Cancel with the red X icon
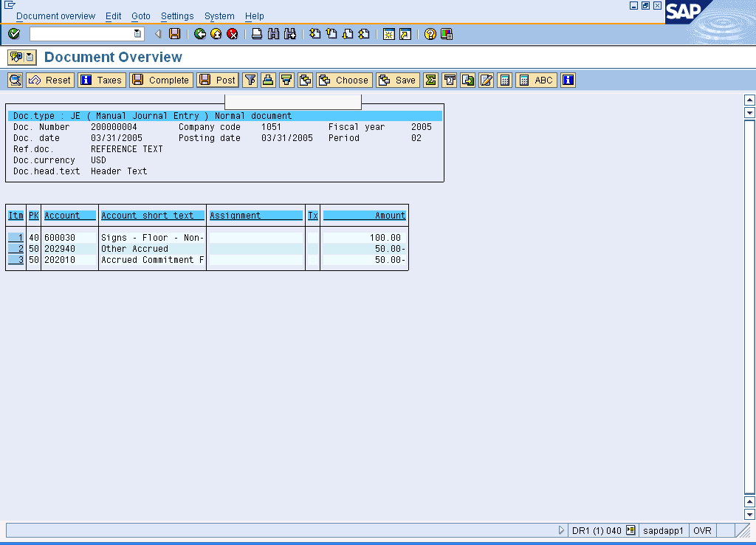 coord(233,34)
